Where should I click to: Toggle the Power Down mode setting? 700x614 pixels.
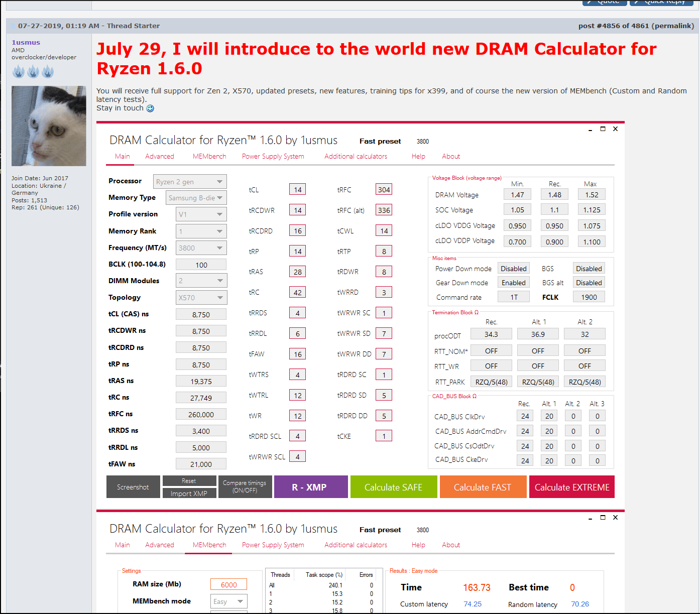pos(513,268)
